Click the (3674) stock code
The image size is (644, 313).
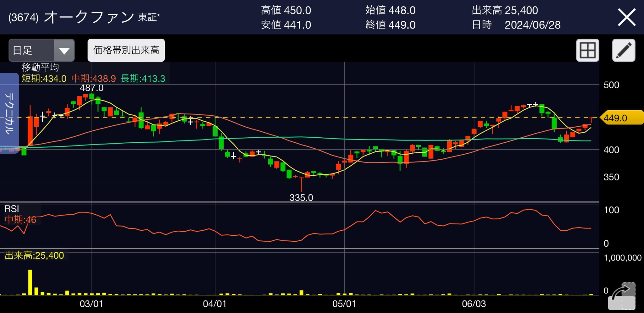coord(24,18)
